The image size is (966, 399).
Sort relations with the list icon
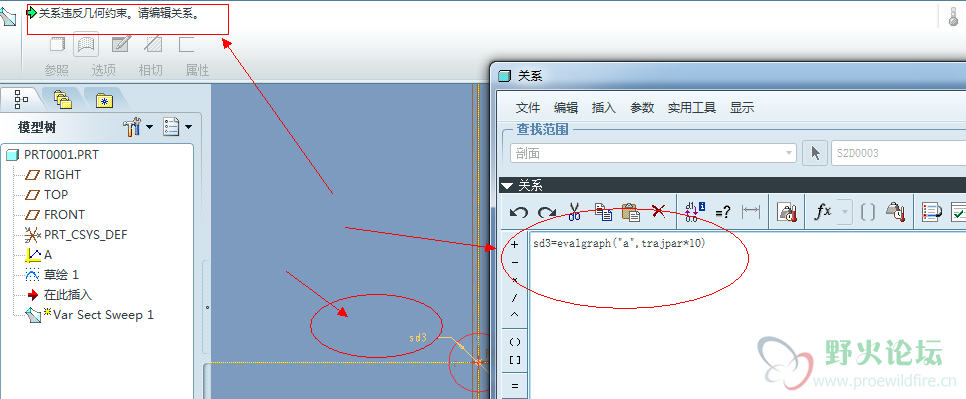click(932, 212)
